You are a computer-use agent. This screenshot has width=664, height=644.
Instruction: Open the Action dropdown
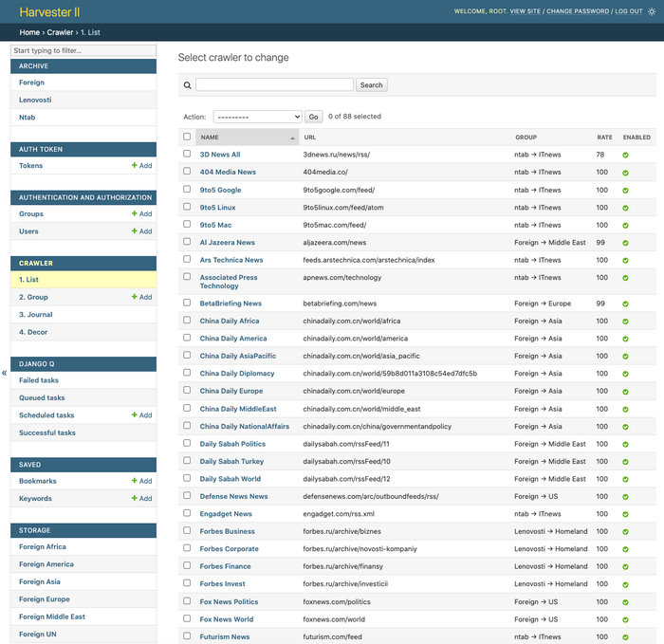[257, 117]
